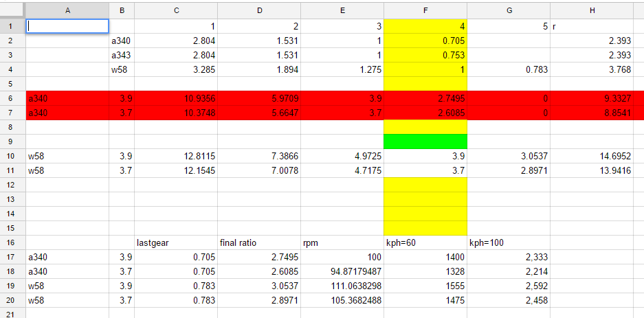Select the cell with value 2,458
This screenshot has width=644, height=318.
click(508, 300)
